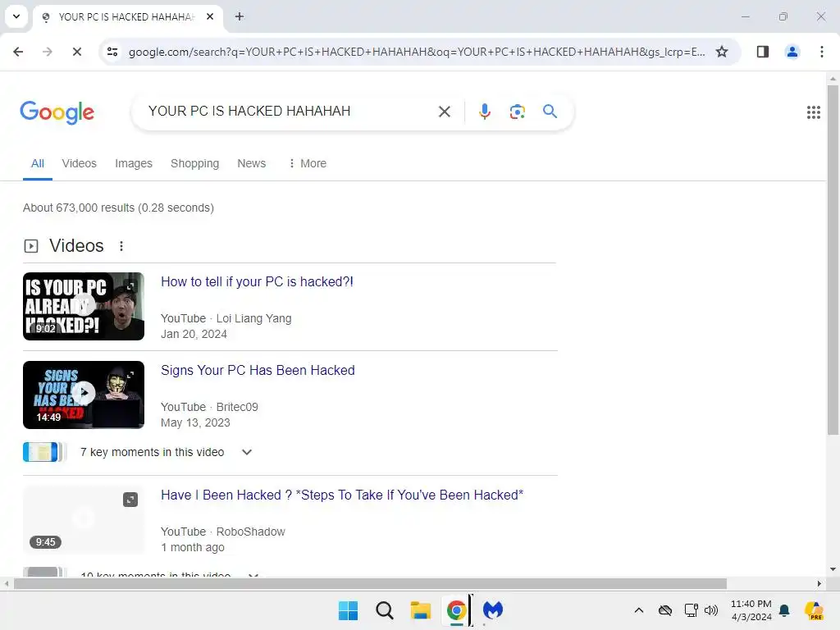Search by voice microphone icon

click(x=484, y=112)
